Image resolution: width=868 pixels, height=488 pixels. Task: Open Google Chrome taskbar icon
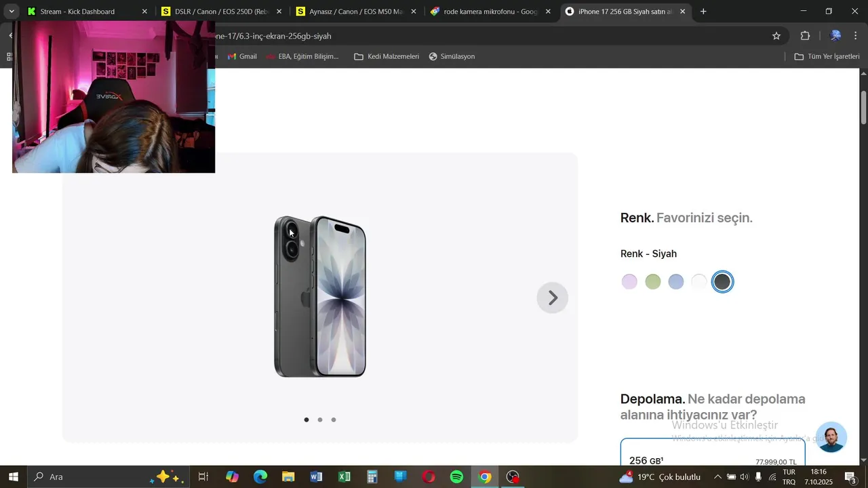(x=484, y=477)
